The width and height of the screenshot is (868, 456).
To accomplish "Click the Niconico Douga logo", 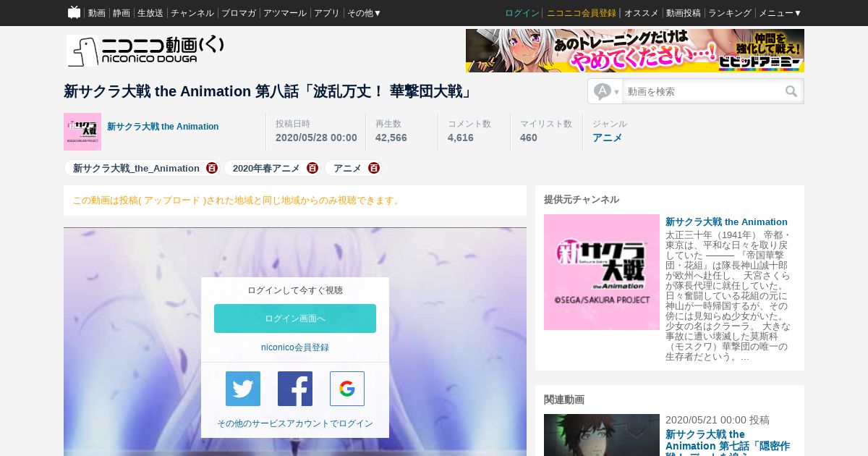I will [145, 51].
